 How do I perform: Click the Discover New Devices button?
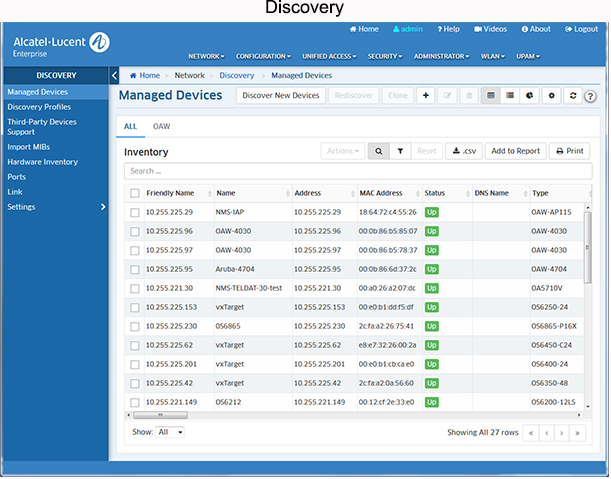pos(281,96)
